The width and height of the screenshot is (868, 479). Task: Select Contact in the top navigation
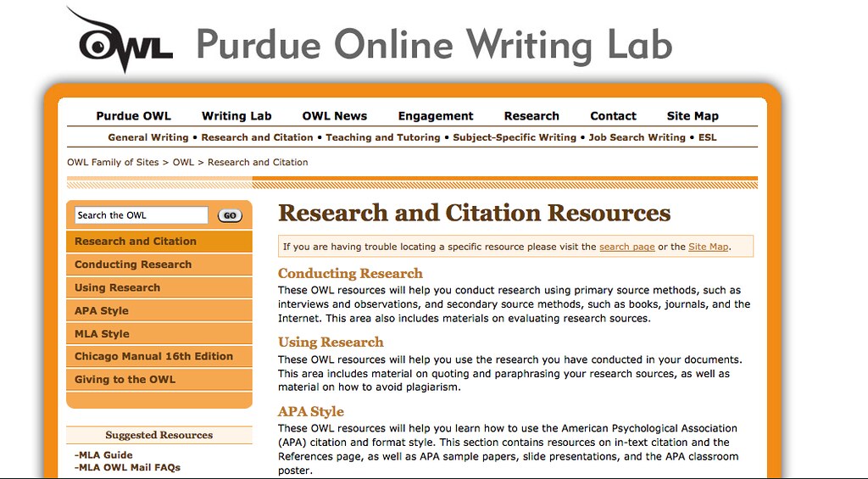[x=613, y=116]
